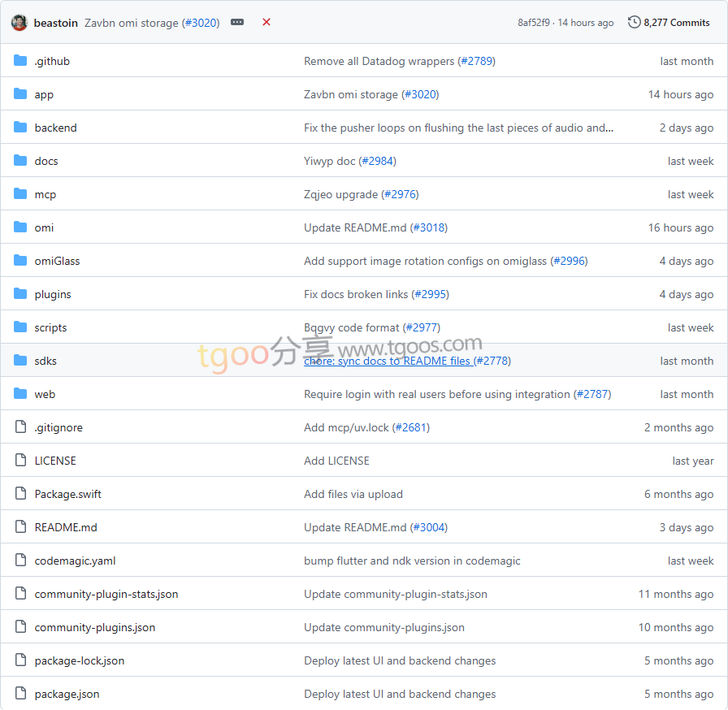Click the commit history clock icon

pyautogui.click(x=635, y=23)
